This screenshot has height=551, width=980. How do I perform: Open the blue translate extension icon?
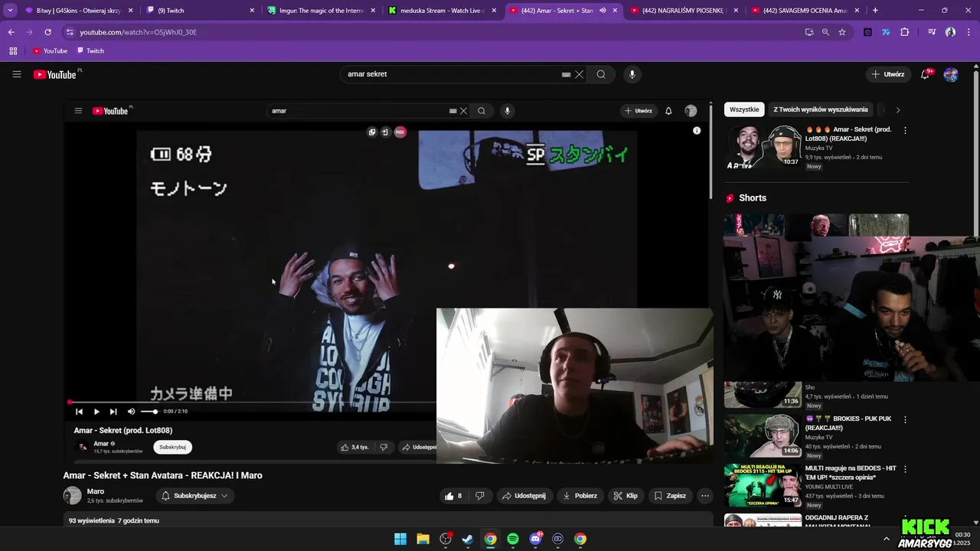[886, 32]
